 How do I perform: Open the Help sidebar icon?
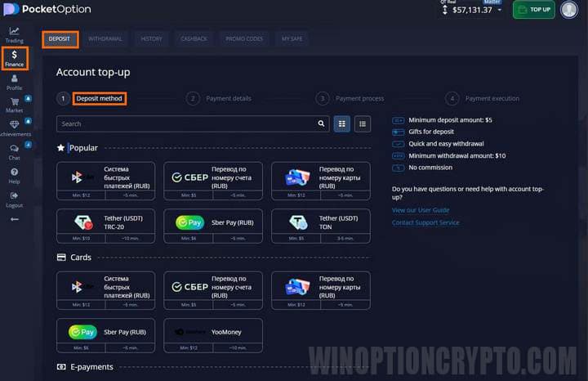[14, 175]
